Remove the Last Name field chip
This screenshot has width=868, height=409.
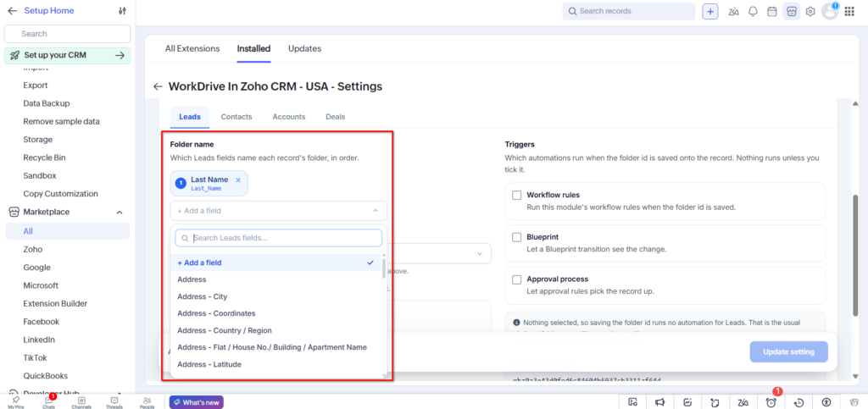point(238,180)
